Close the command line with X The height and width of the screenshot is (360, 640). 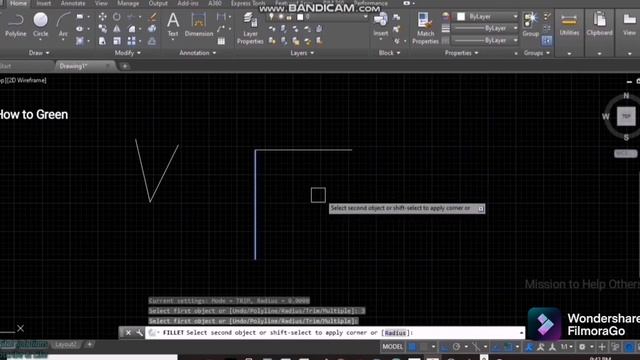click(128, 333)
